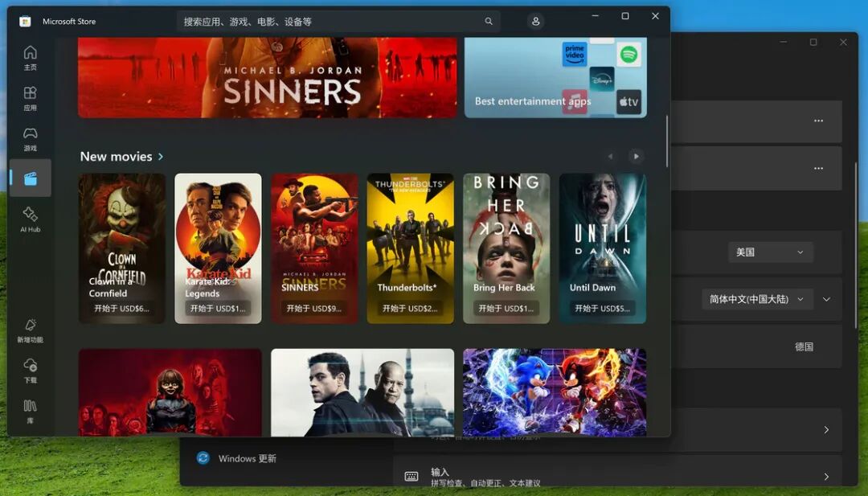Open the New movies section link
868x496 pixels.
[x=122, y=157]
